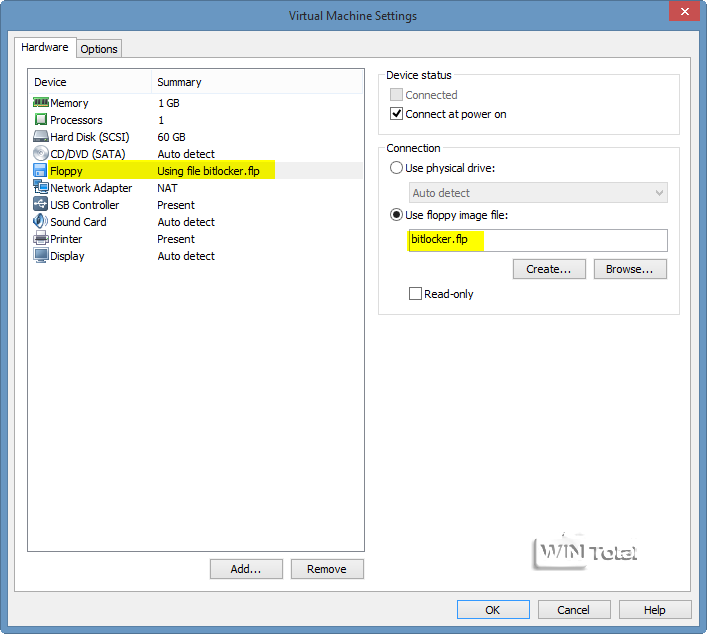The width and height of the screenshot is (707, 634).
Task: Select the Display monitor icon
Action: point(41,255)
